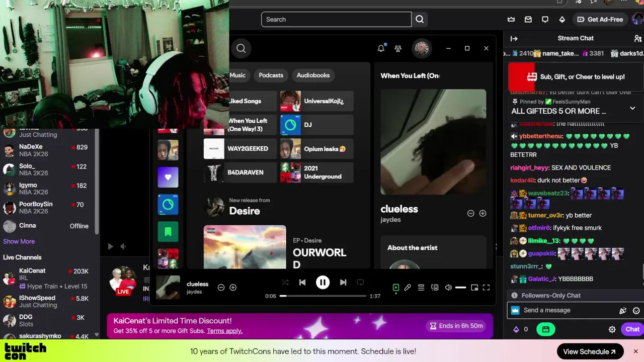This screenshot has height=362, width=644.
Task: Go to previous track in Spotify
Action: (302, 283)
